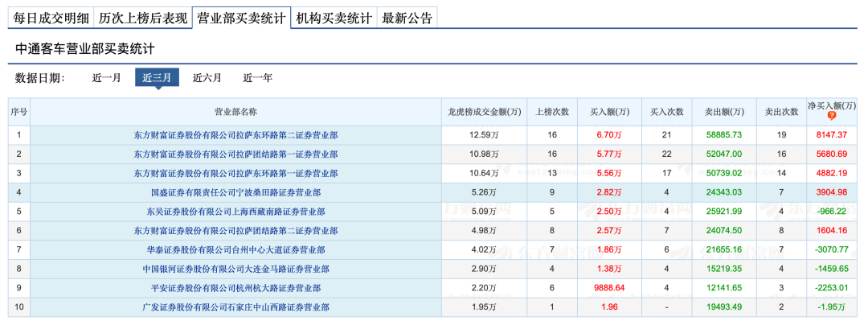Click the 中通客车营业部买卖统计 heading
The height and width of the screenshot is (325, 868).
tap(84, 49)
